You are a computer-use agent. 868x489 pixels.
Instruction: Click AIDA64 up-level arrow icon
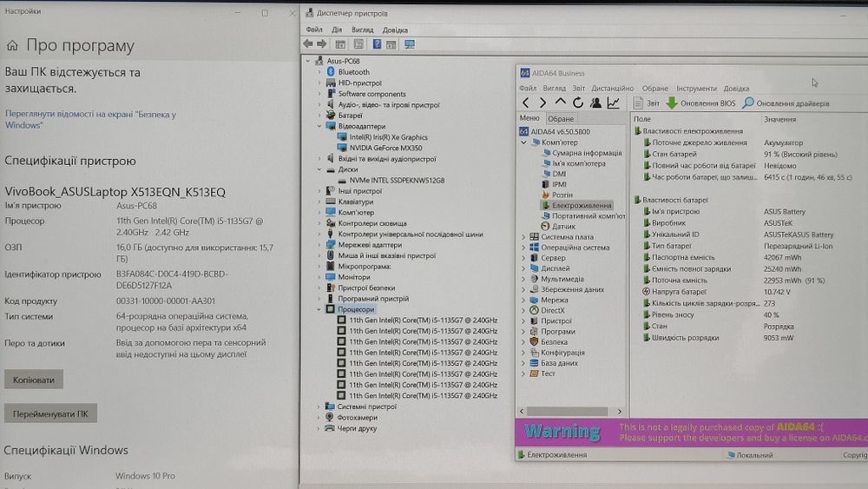[560, 102]
